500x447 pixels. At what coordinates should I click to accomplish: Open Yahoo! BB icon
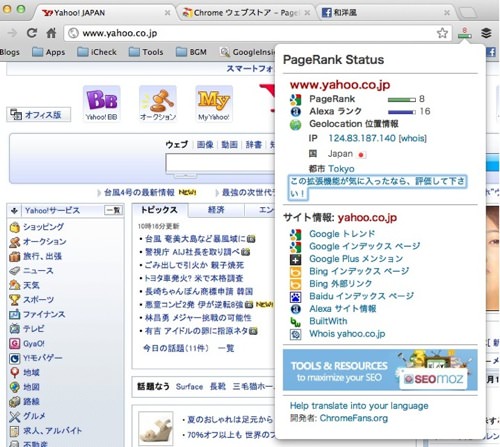point(101,104)
